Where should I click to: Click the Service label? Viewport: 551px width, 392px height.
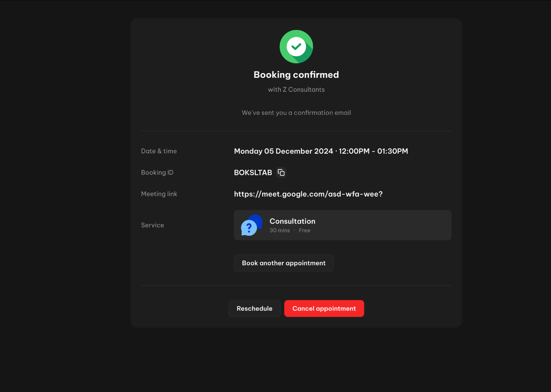click(x=152, y=225)
